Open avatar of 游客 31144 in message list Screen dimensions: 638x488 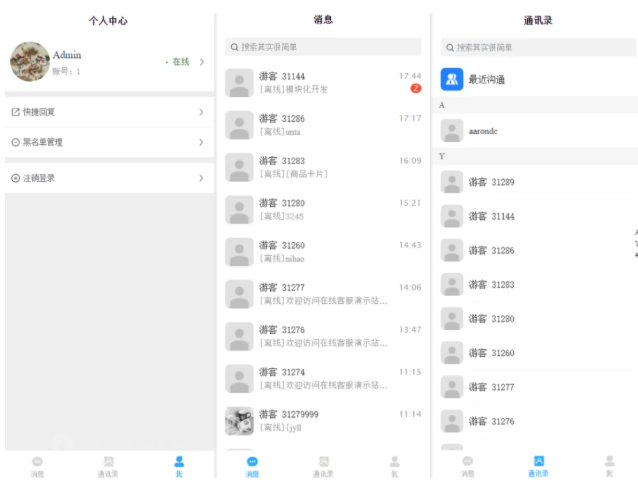tap(239, 83)
